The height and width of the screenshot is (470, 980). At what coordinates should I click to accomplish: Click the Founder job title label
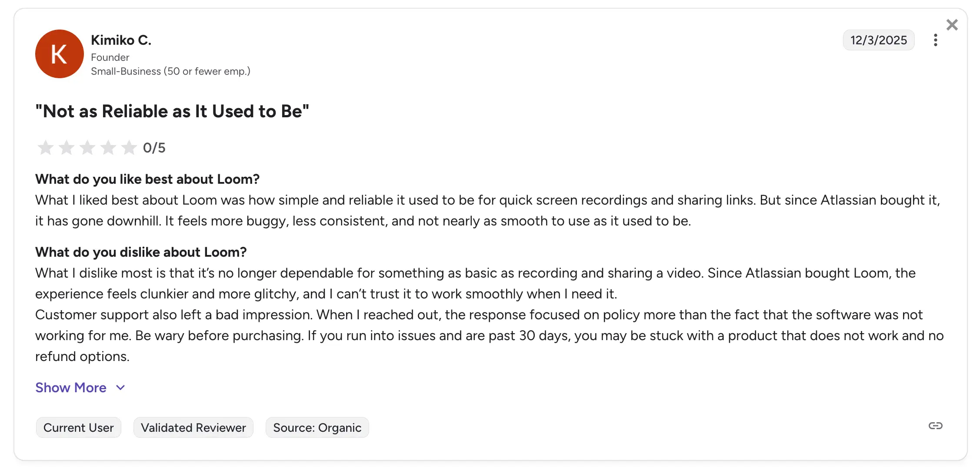110,57
